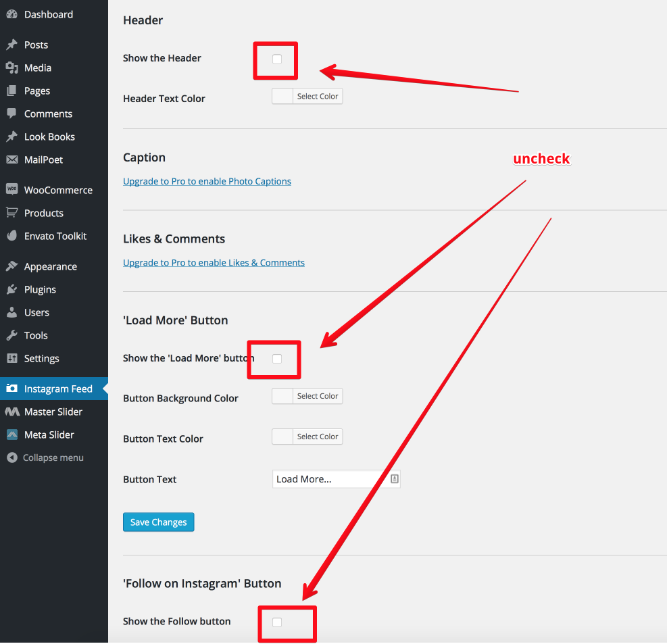Open Media menu item
This screenshot has height=644, width=667.
point(54,68)
